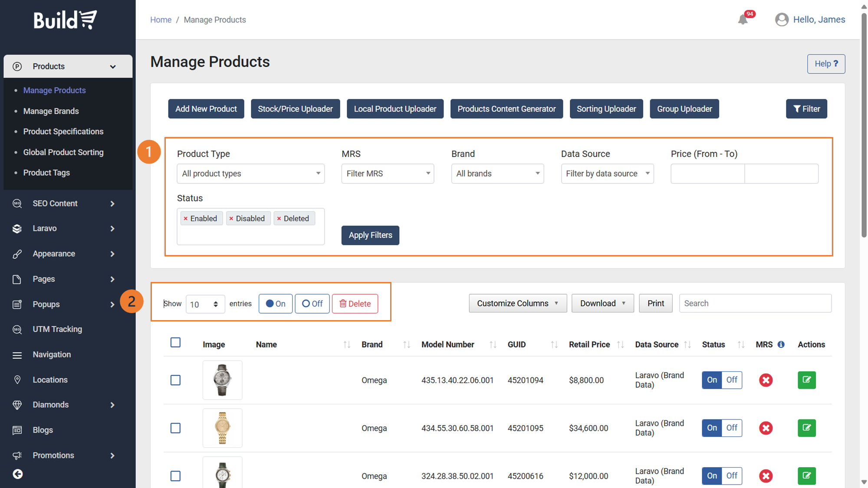Click the Home breadcrumb link
The width and height of the screenshot is (868, 488).
tap(161, 20)
